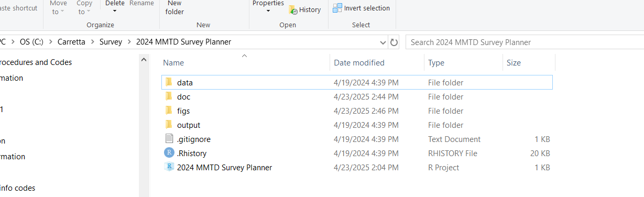Select the doc folder icon

click(x=169, y=96)
